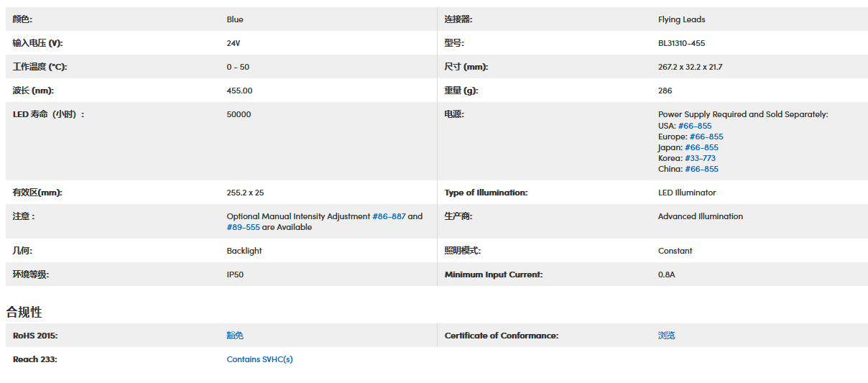Open the Contains SVHC(s) Reach link
The height and width of the screenshot is (383, 868).
point(259,359)
